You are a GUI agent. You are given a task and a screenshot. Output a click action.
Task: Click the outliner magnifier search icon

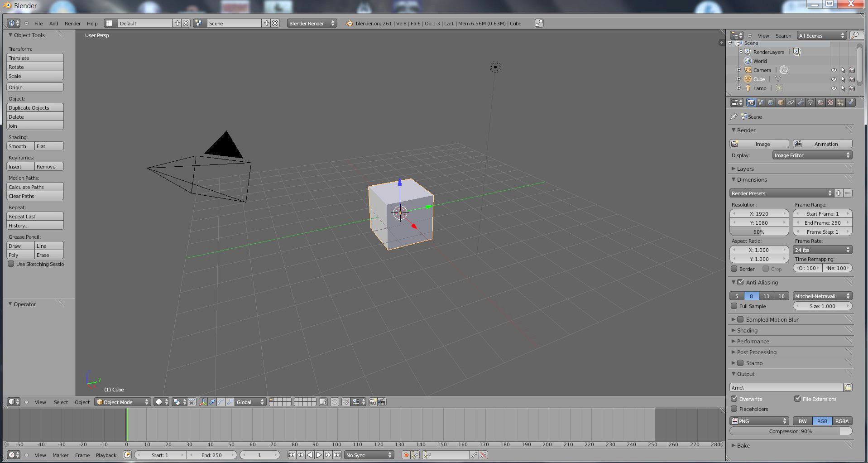855,35
